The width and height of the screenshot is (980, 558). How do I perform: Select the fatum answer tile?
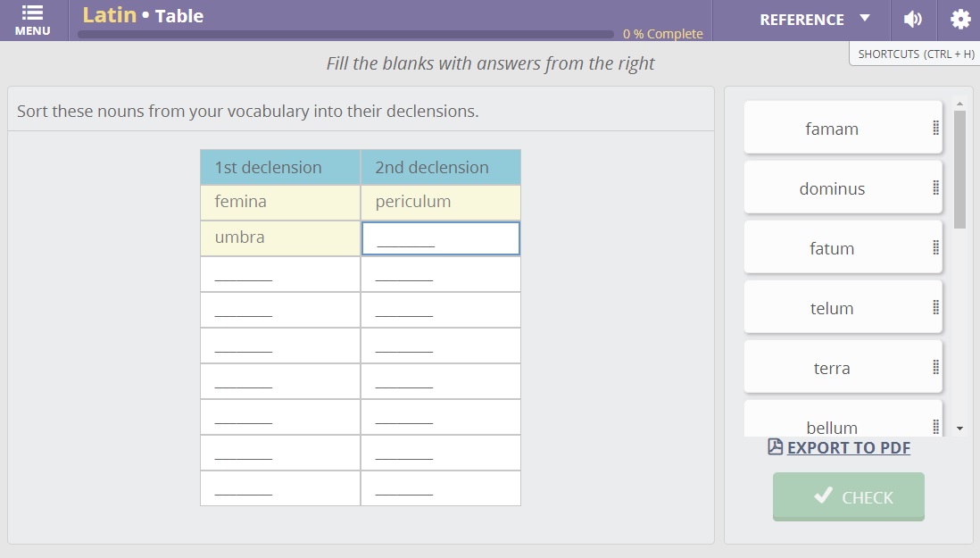click(x=832, y=247)
